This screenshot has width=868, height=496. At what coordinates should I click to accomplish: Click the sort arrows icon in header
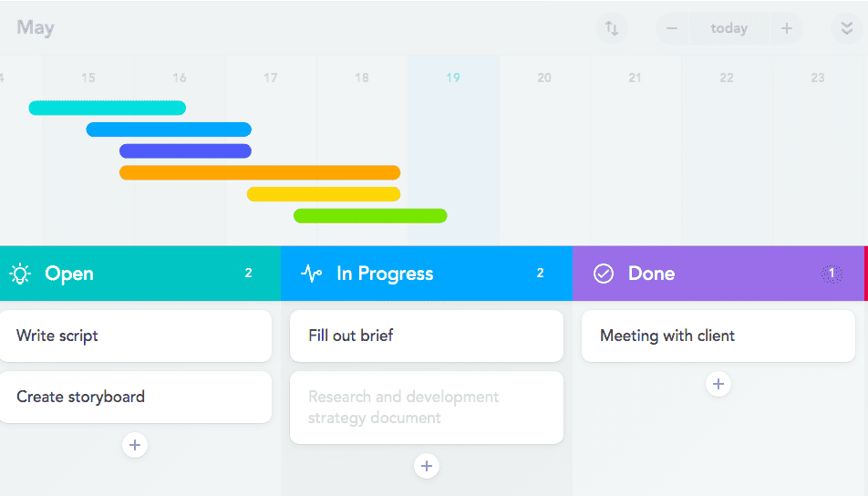612,28
